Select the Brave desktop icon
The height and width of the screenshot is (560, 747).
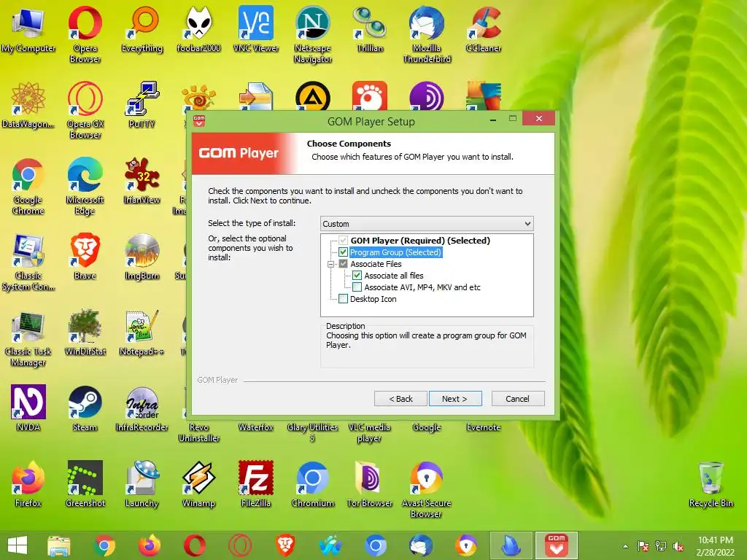[x=85, y=257]
